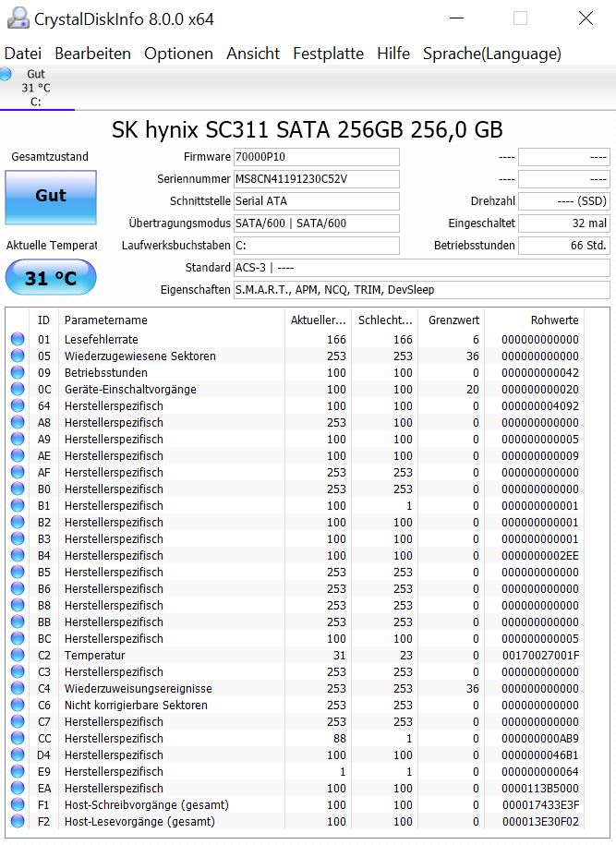Screen dimensions: 616x845
Task: Click the status orb for Wiederzuweisungsereignisse row
Action: [x=18, y=688]
